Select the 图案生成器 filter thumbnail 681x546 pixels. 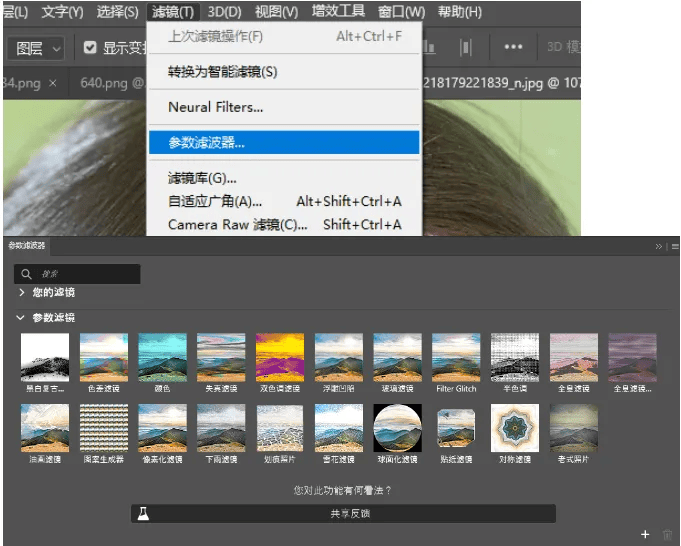click(x=104, y=428)
